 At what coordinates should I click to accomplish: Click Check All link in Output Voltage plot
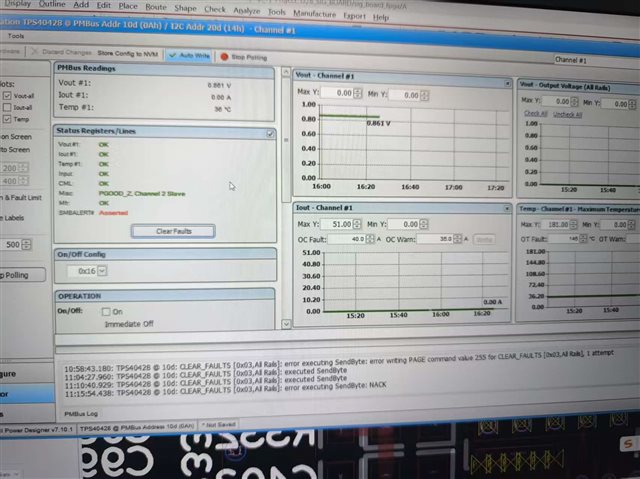click(x=535, y=113)
